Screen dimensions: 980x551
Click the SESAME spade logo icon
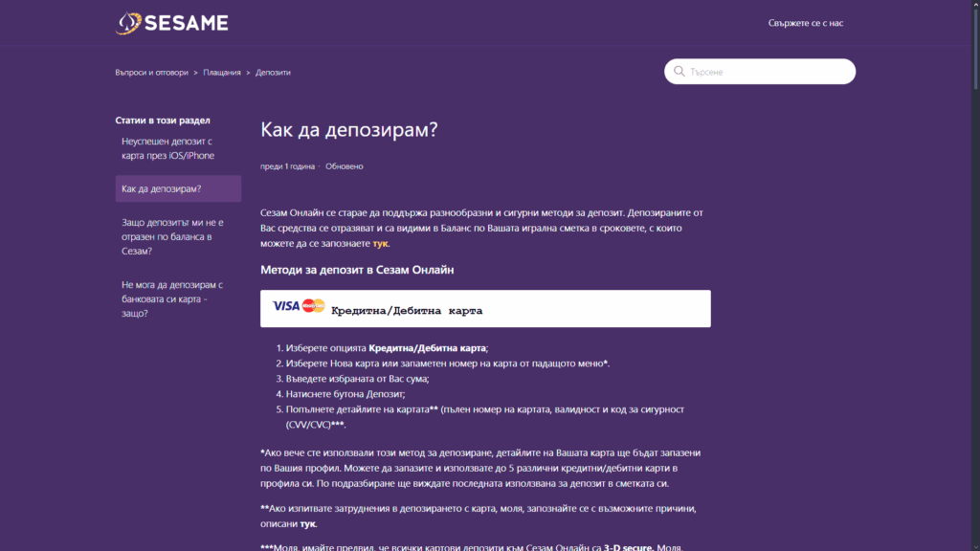coord(125,22)
